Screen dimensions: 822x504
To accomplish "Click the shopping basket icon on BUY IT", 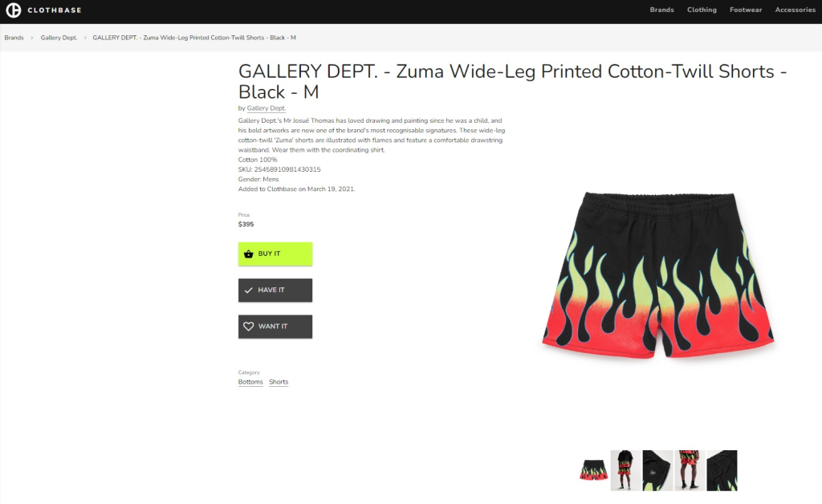I will click(249, 254).
